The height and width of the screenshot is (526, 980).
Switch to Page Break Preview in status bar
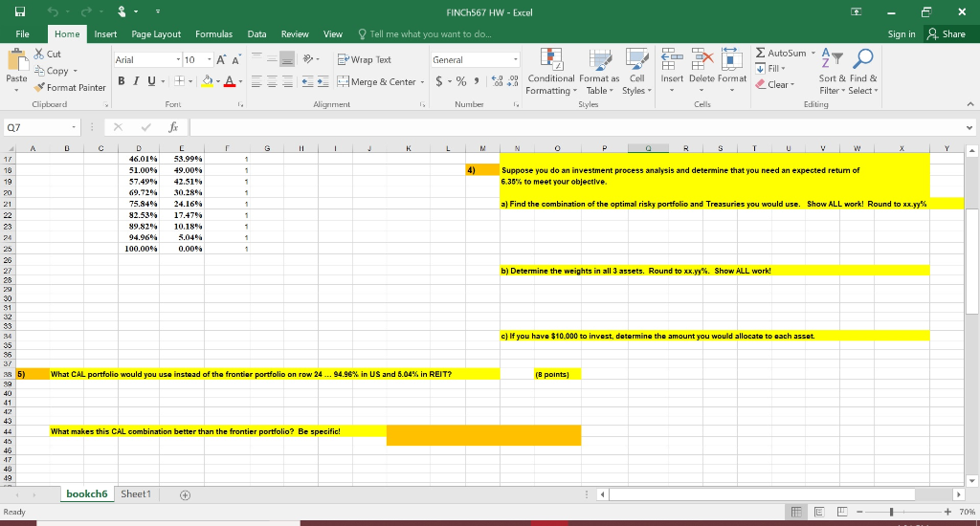click(x=841, y=513)
